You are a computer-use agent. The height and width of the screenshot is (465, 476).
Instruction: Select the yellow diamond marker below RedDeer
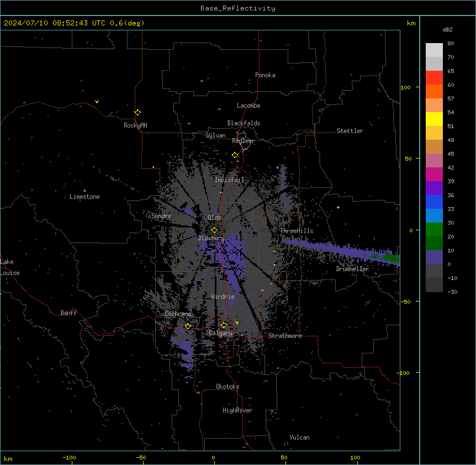point(235,155)
